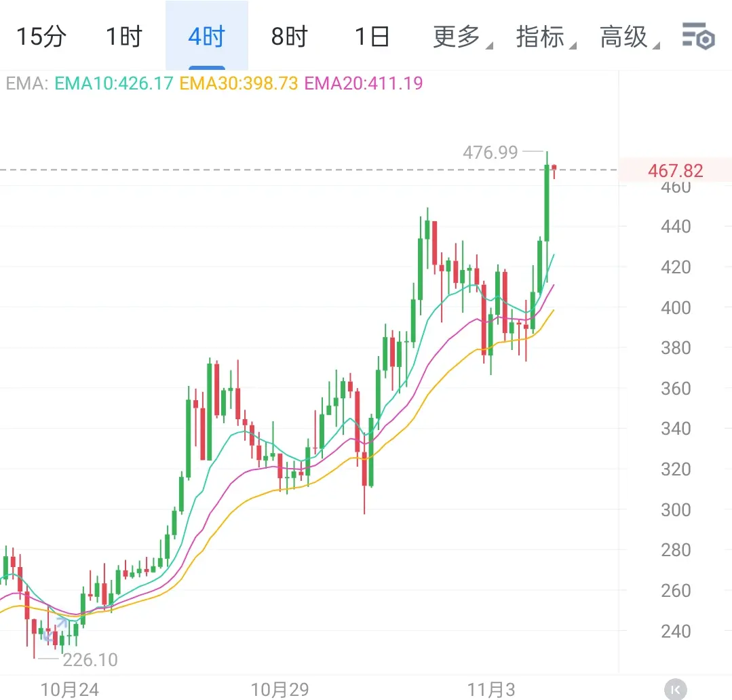Open the 指标 indicators dropdown

coord(545,37)
